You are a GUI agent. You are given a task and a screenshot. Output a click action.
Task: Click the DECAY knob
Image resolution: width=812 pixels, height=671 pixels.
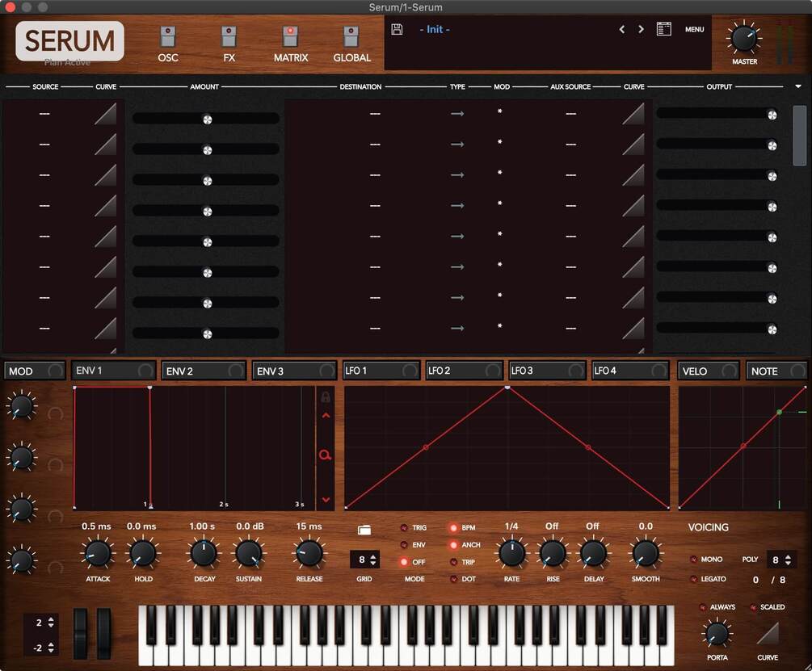pyautogui.click(x=204, y=553)
